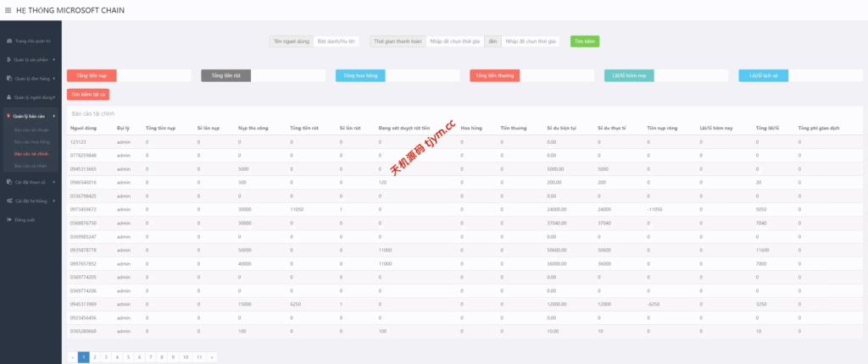Click the Cài đặt hệ thống gears icon
This screenshot has height=364, width=868.
point(8,201)
